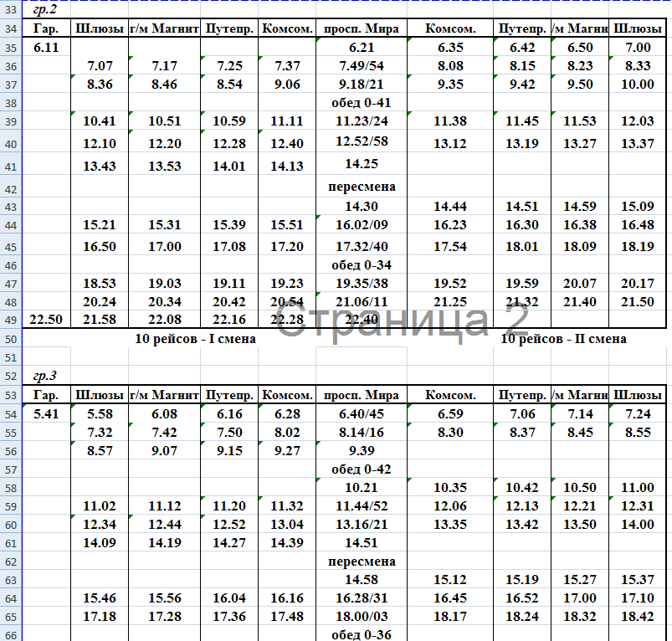
Task: Click the 18.00/03 cell
Action: pos(362,616)
